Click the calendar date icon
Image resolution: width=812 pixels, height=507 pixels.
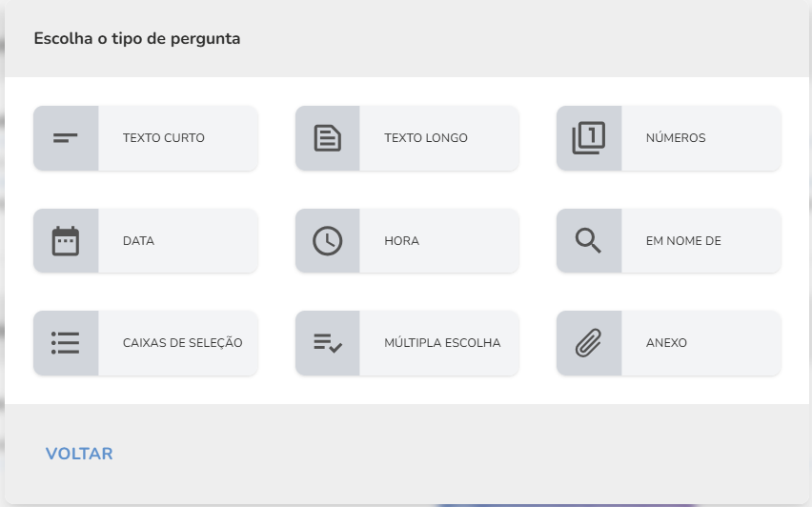pyautogui.click(x=65, y=241)
